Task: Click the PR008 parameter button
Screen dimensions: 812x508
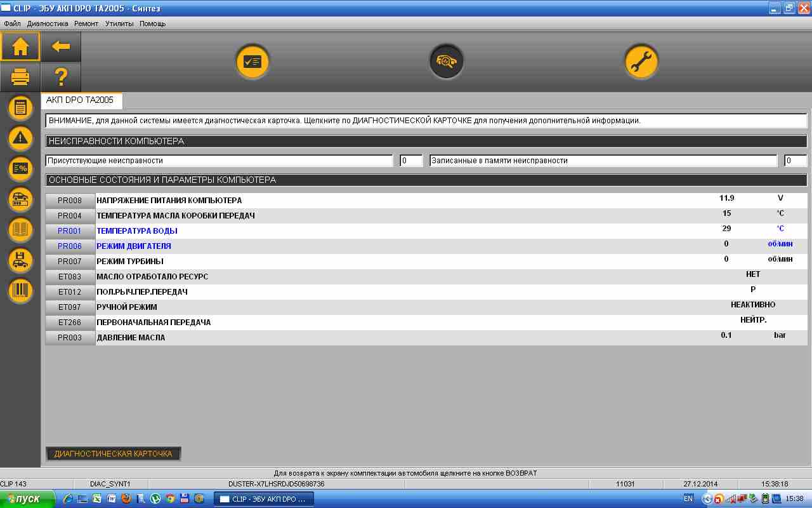Action: click(x=70, y=201)
